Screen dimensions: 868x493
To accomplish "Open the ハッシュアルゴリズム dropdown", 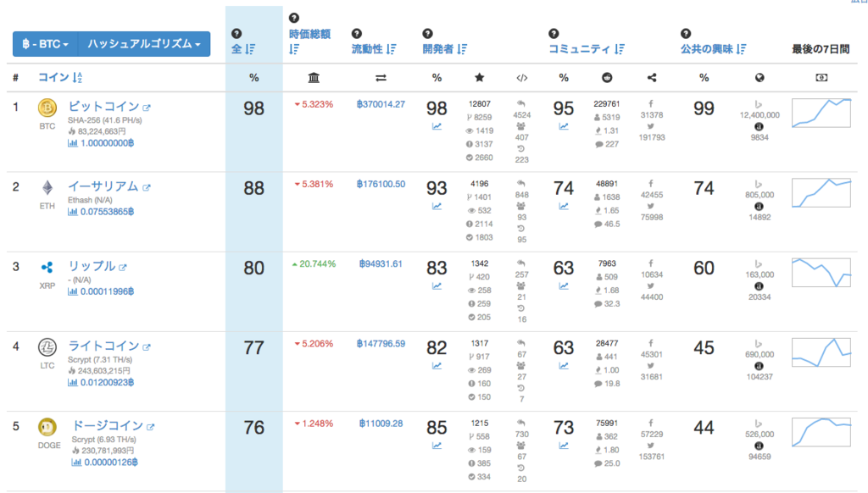I will click(x=144, y=44).
